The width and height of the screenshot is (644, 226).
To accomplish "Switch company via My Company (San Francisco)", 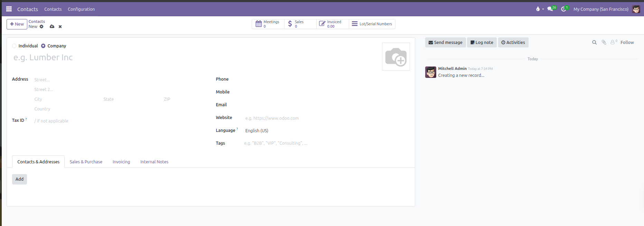I will tap(601, 9).
